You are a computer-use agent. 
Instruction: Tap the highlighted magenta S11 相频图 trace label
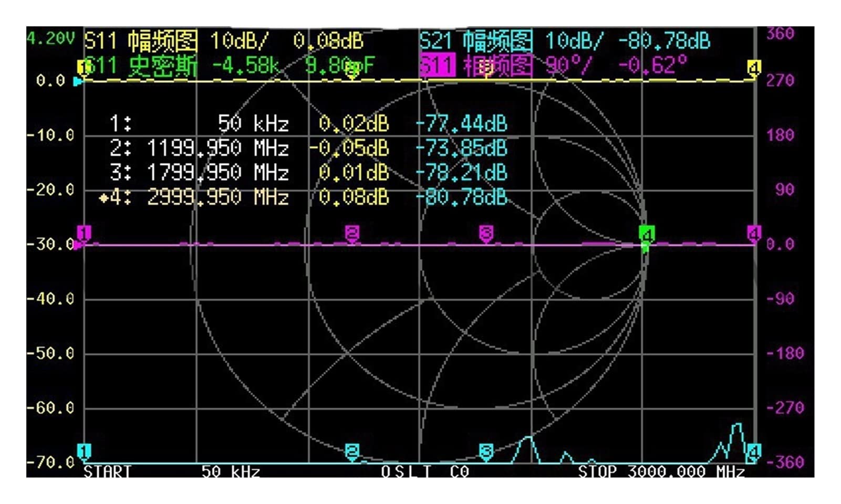click(476, 66)
